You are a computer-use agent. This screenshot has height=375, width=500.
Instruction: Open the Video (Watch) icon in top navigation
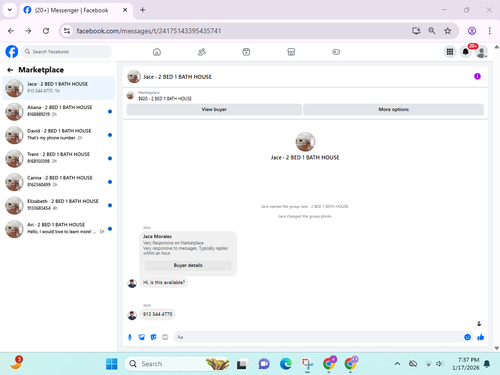[246, 52]
